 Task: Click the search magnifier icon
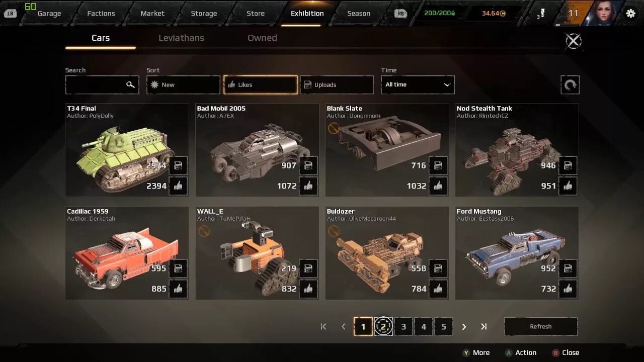[130, 84]
